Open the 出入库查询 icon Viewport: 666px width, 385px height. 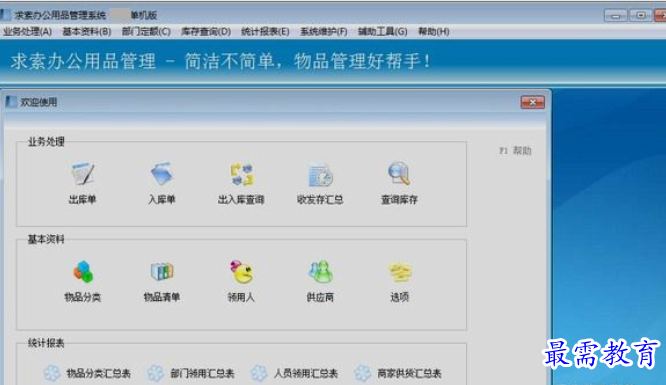pyautogui.click(x=241, y=174)
